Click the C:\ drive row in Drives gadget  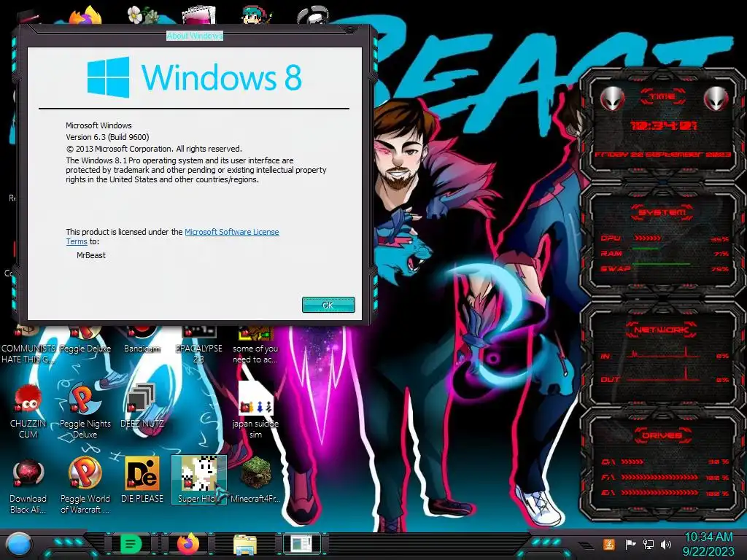(665, 462)
